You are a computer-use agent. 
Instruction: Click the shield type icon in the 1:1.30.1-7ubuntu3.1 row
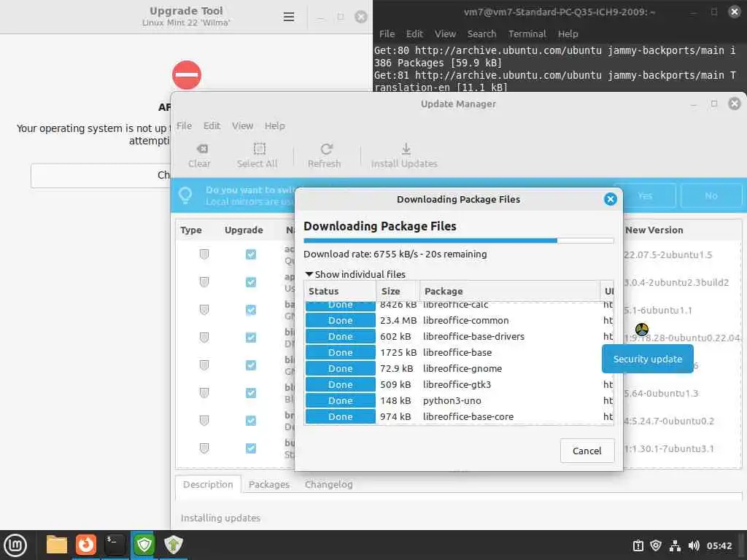pos(204,448)
